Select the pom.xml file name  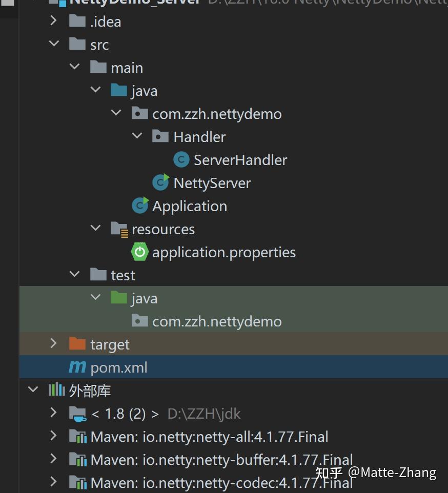119,367
